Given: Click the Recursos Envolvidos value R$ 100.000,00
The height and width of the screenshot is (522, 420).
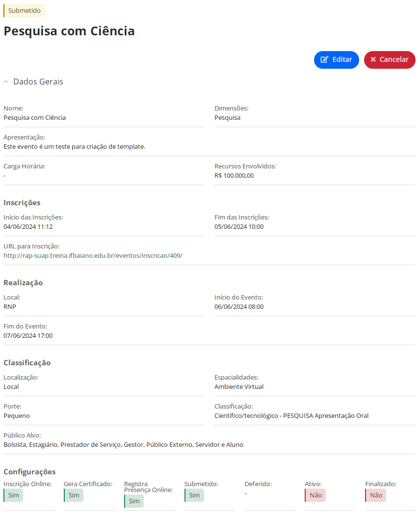Looking at the screenshot, I should tap(234, 175).
